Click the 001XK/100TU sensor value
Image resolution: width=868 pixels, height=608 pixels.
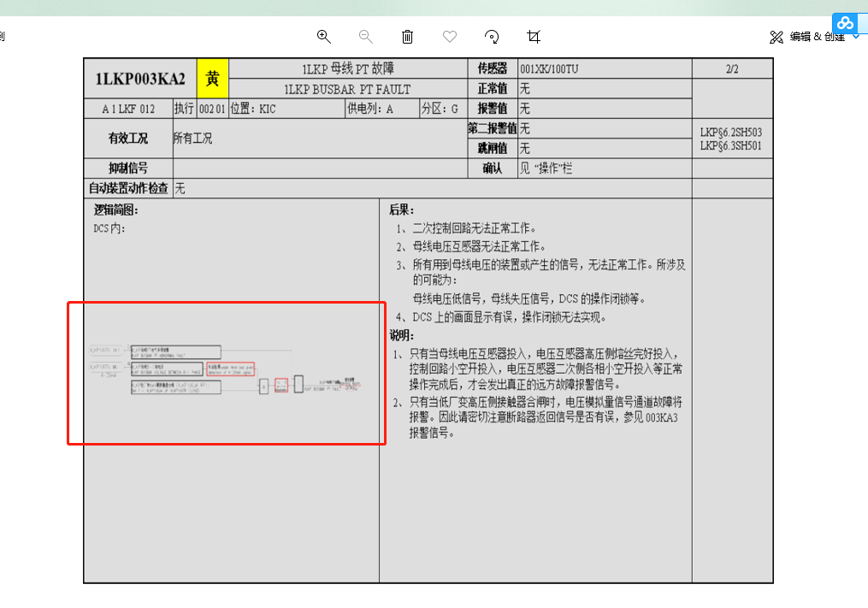click(x=549, y=68)
